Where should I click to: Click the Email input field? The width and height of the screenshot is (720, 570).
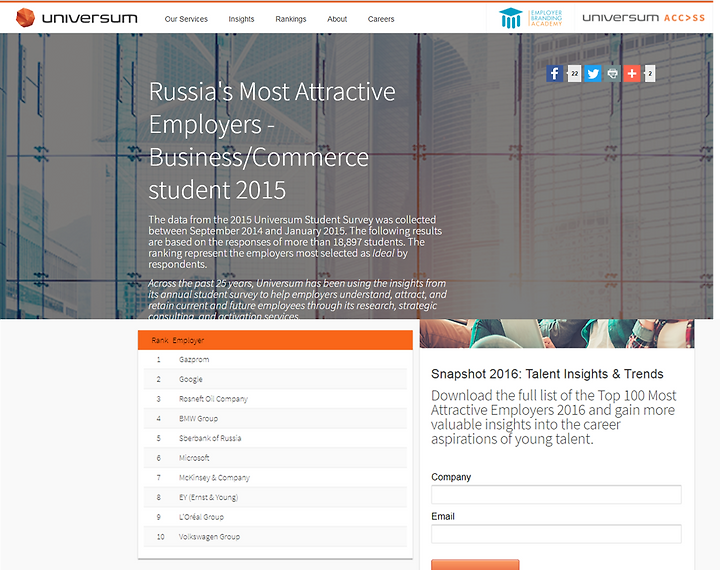pyautogui.click(x=556, y=534)
